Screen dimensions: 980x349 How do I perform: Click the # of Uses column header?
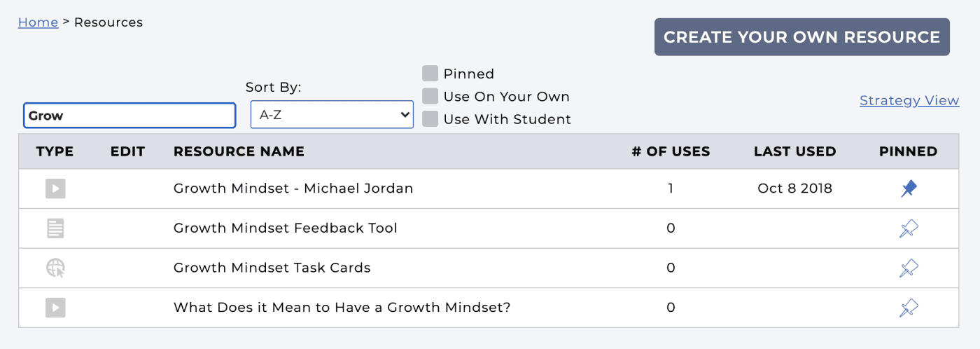[671, 151]
